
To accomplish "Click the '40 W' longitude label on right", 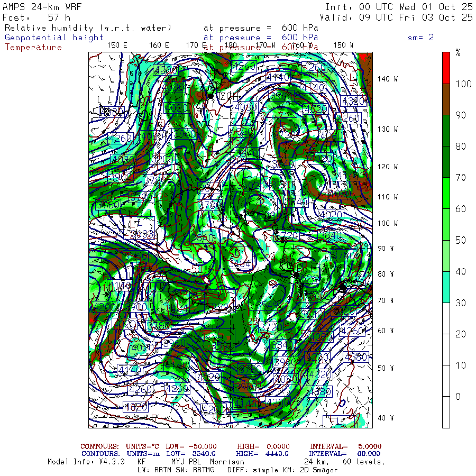I will 385,418.
